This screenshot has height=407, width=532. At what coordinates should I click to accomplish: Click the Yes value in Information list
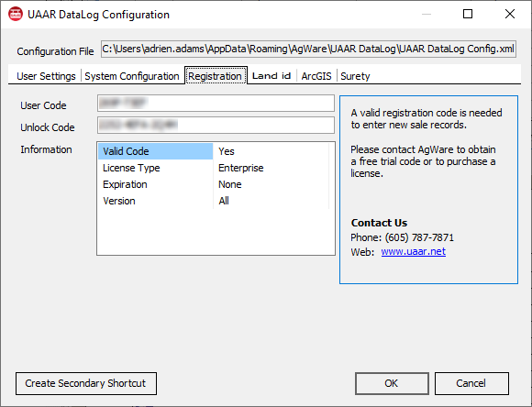tap(227, 151)
